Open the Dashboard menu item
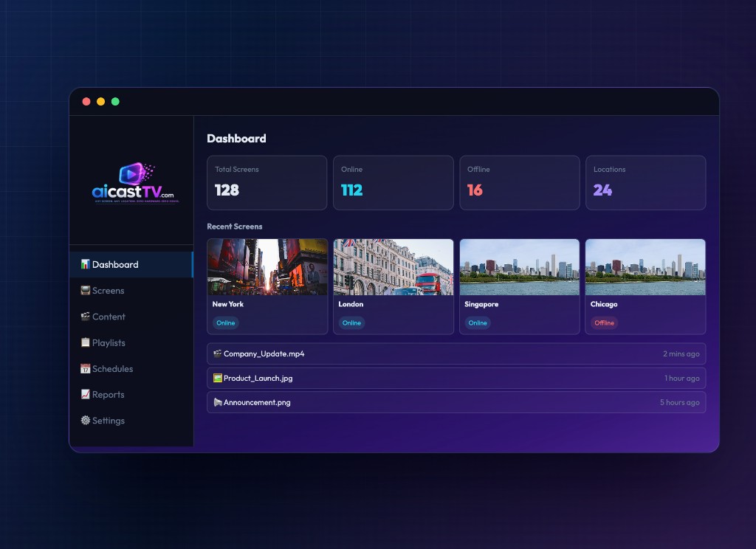This screenshot has height=549, width=756. pos(131,264)
